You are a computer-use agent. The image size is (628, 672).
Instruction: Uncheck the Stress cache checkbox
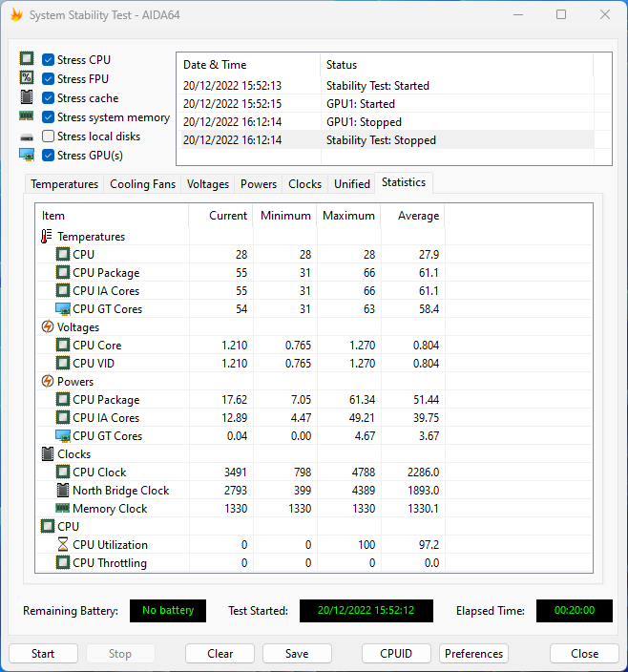[x=48, y=97]
